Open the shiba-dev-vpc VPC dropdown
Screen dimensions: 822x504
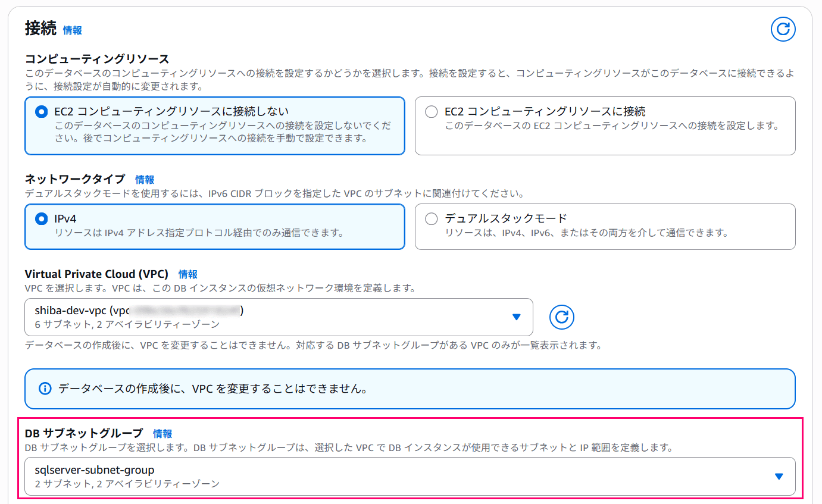pyautogui.click(x=279, y=317)
